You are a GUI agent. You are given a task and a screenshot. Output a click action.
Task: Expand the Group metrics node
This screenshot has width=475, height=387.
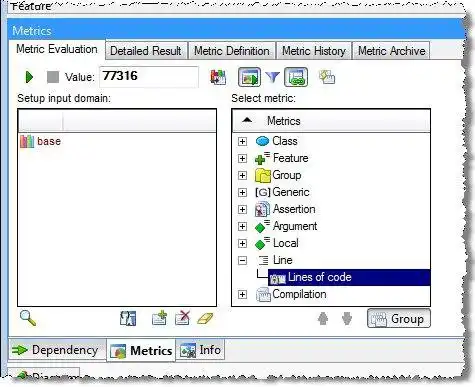(x=242, y=175)
